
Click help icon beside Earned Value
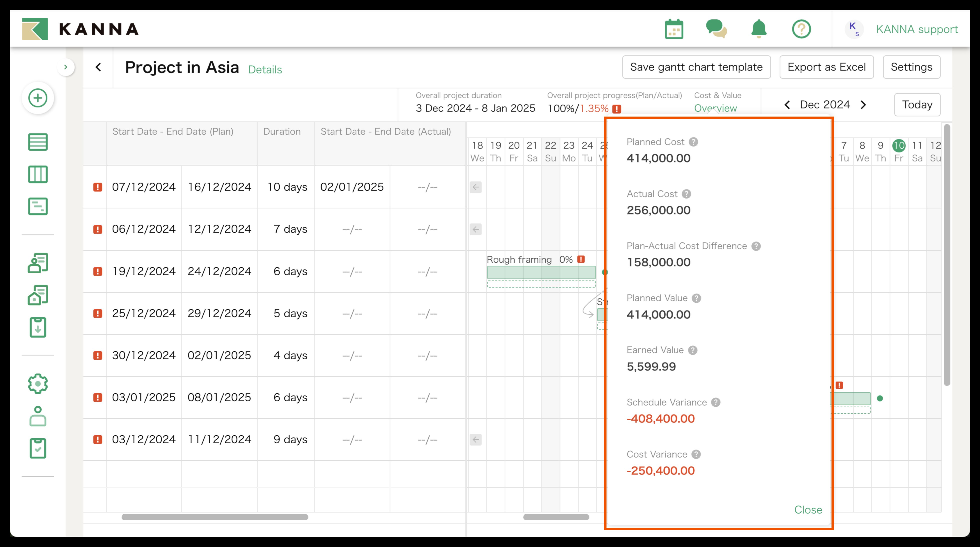[693, 350]
